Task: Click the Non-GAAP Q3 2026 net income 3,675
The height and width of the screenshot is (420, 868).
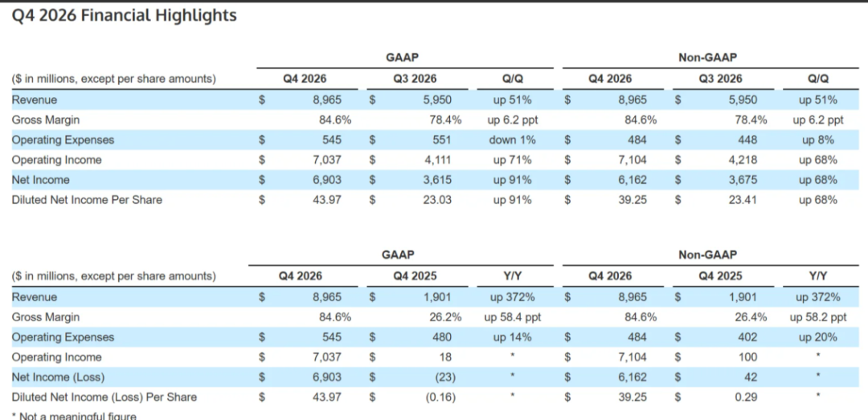Action: (x=743, y=180)
